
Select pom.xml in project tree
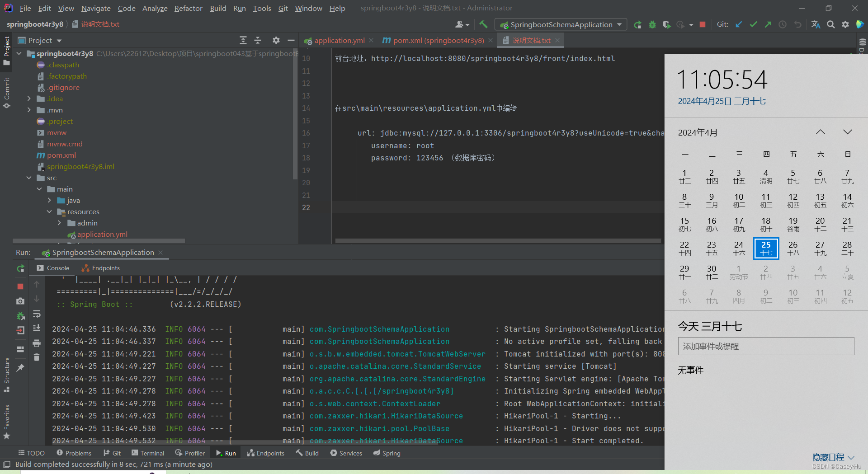click(61, 155)
